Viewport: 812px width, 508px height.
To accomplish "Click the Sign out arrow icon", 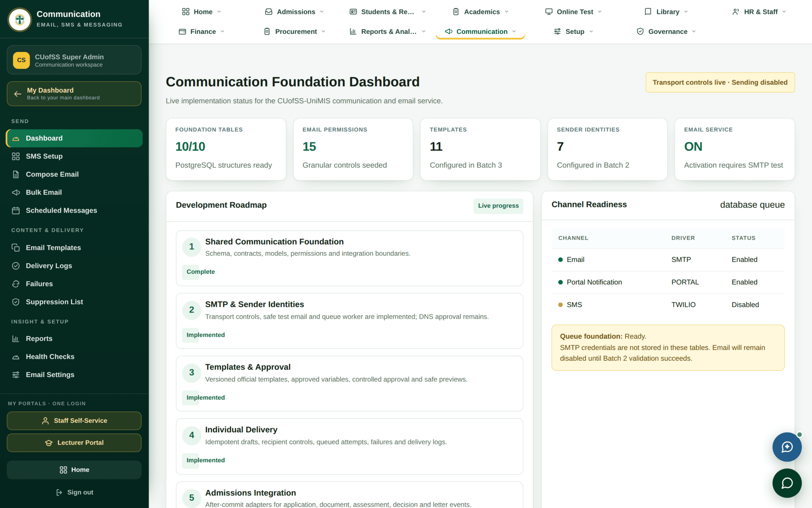I will [x=59, y=492].
